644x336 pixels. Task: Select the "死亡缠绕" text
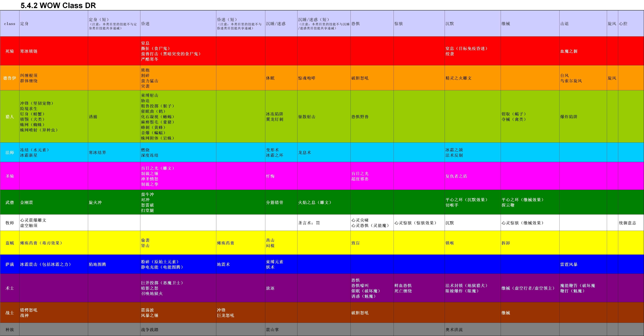[403, 291]
